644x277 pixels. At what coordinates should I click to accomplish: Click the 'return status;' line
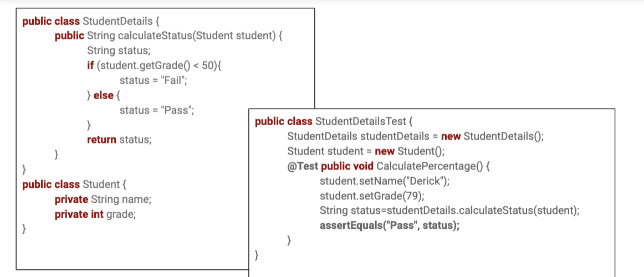(x=119, y=140)
